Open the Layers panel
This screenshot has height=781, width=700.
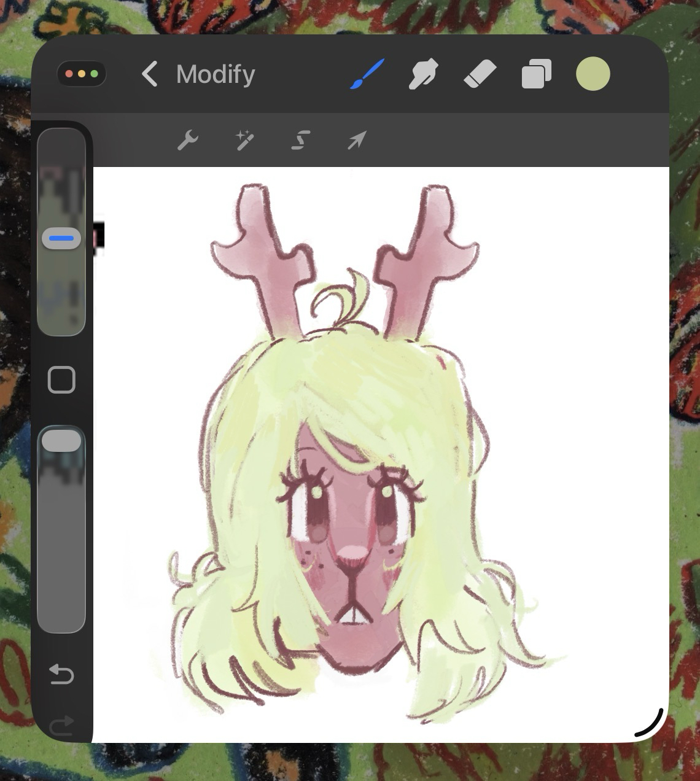536,74
